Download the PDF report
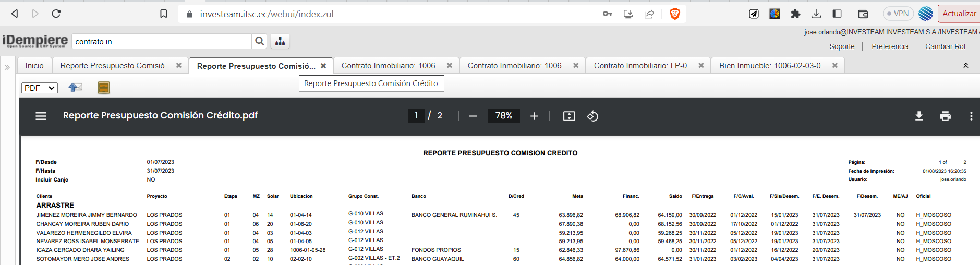980x265 pixels. 919,116
